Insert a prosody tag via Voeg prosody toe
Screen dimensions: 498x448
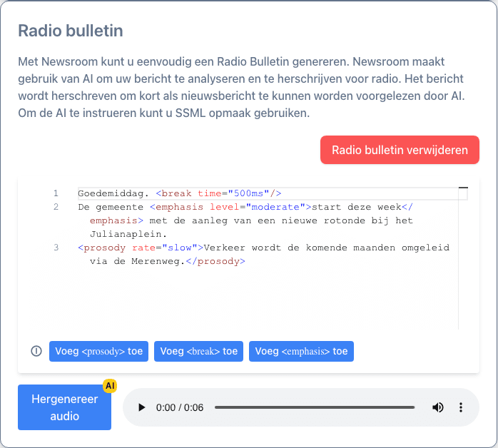point(98,351)
